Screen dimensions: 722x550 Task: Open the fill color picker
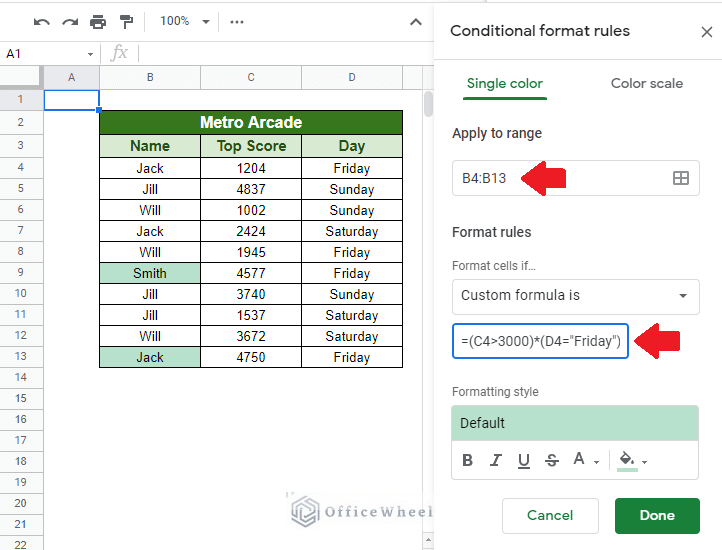633,460
